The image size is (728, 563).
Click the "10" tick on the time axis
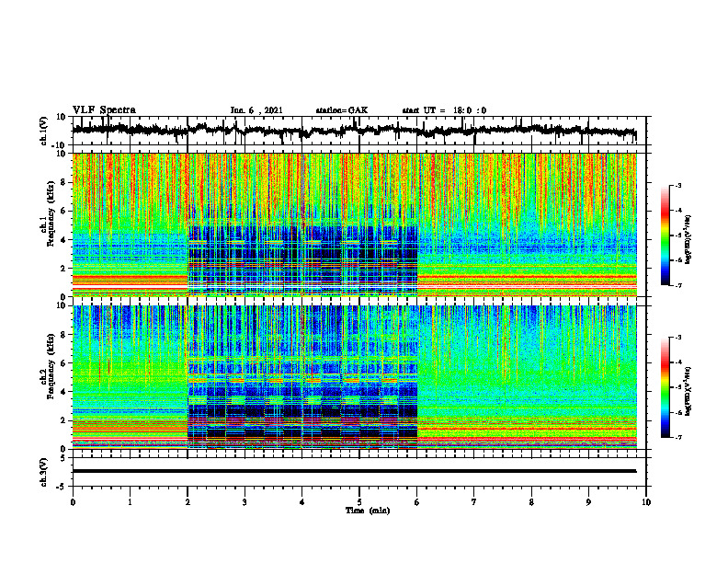646,502
